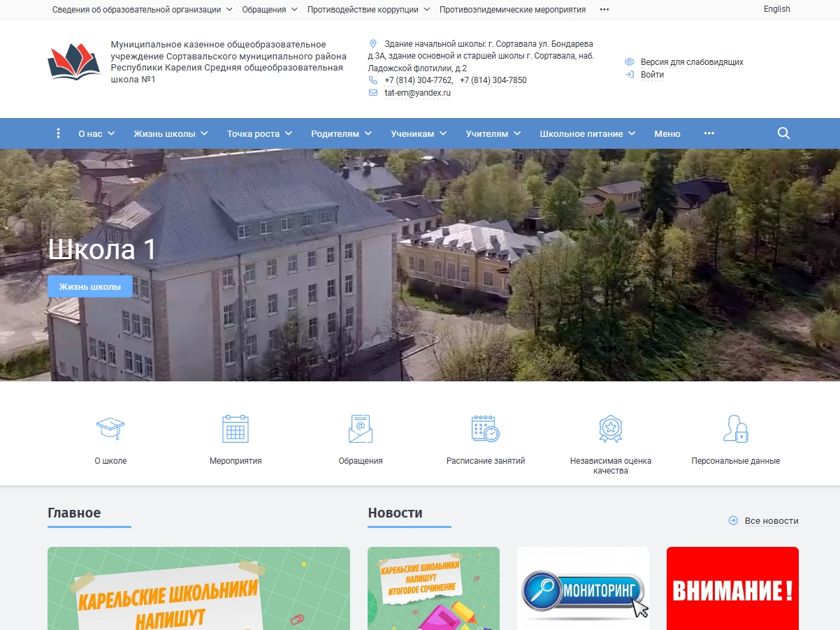The height and width of the screenshot is (630, 840).
Task: Click the Обращения envelope icon
Action: point(361,428)
